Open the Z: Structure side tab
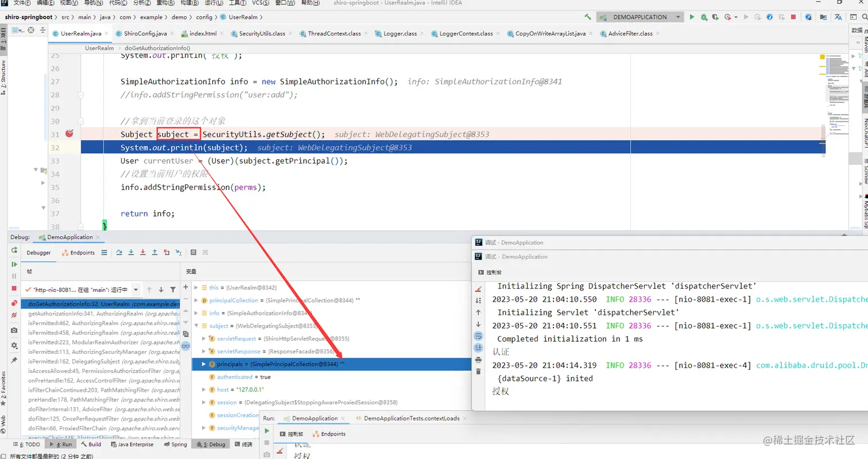This screenshot has width=868, height=459. (4, 77)
